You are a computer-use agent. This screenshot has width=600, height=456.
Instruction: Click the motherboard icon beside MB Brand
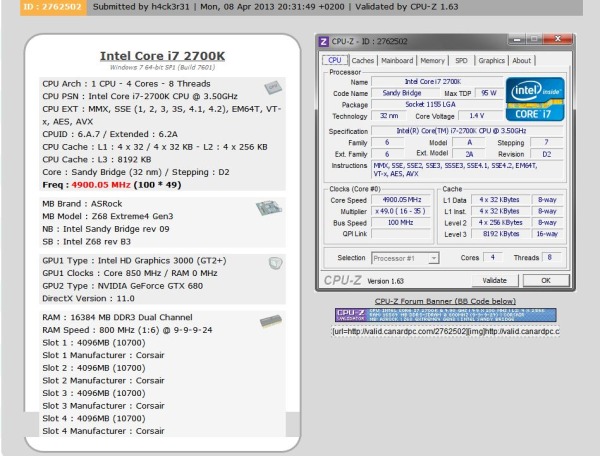[269, 207]
